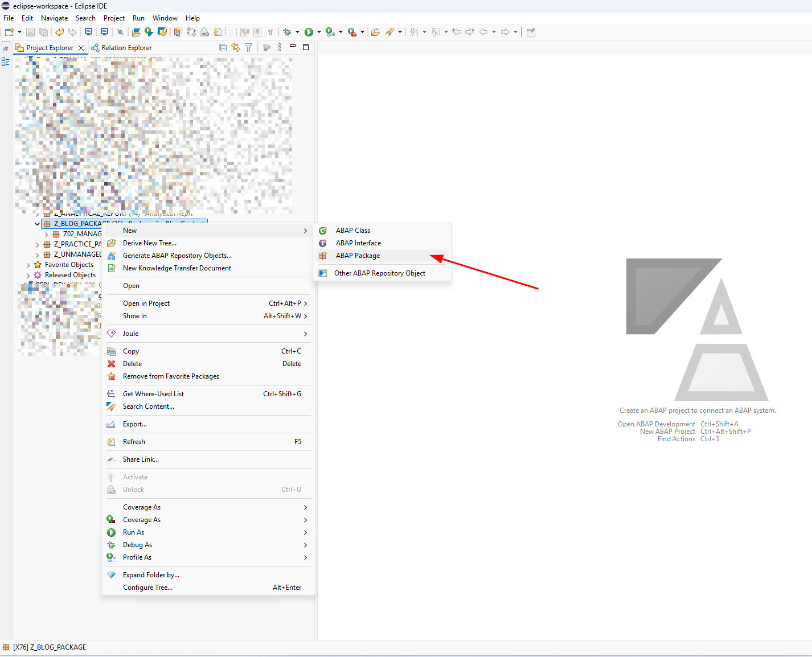Click the Debug bug icon

click(287, 32)
